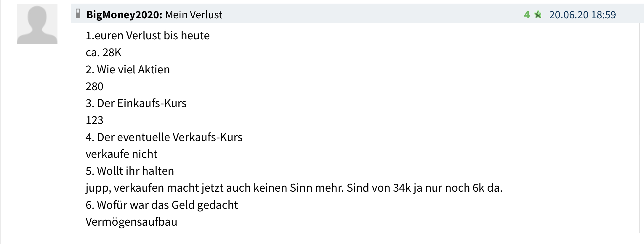Screen dimensions: 644x244
Task: Click the line verkaufe nicht
Action: coord(121,154)
